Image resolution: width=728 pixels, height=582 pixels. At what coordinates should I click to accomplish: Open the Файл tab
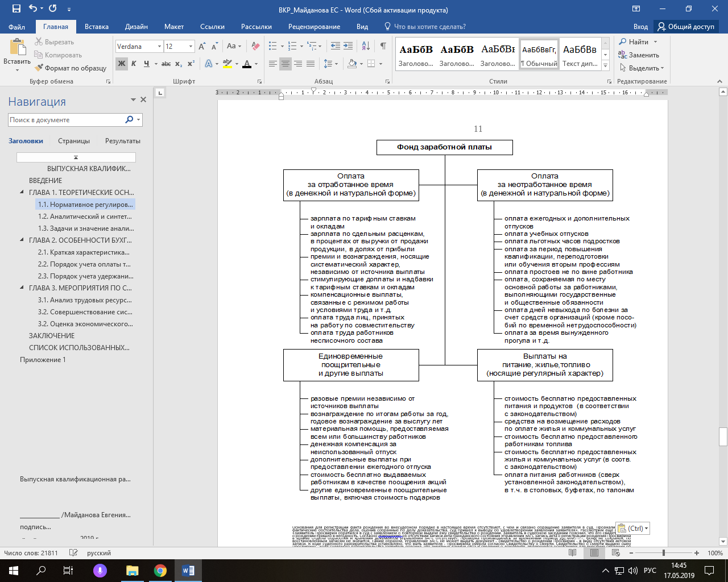pyautogui.click(x=17, y=27)
